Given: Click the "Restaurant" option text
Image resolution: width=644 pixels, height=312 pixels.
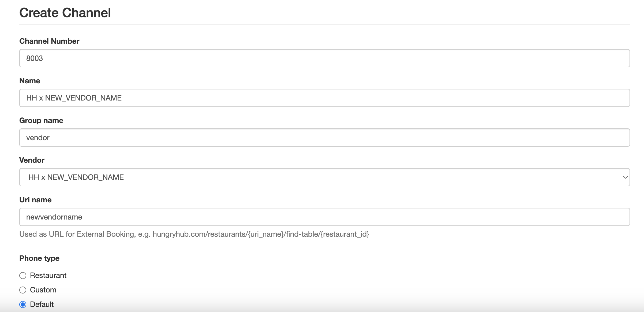Looking at the screenshot, I should tap(48, 276).
